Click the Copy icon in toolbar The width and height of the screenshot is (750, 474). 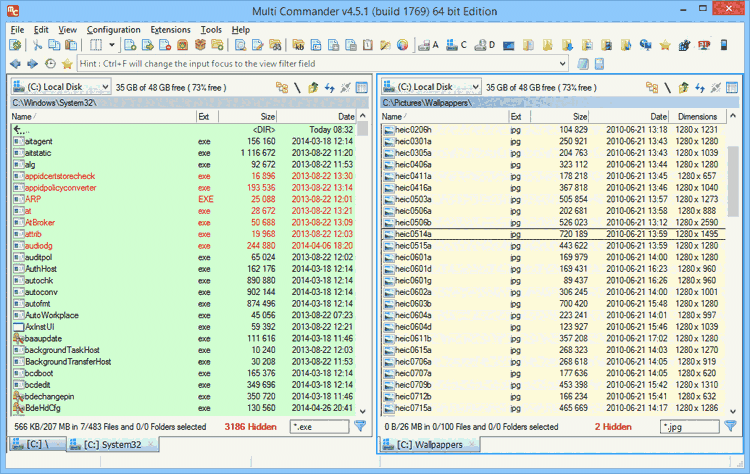point(54,45)
